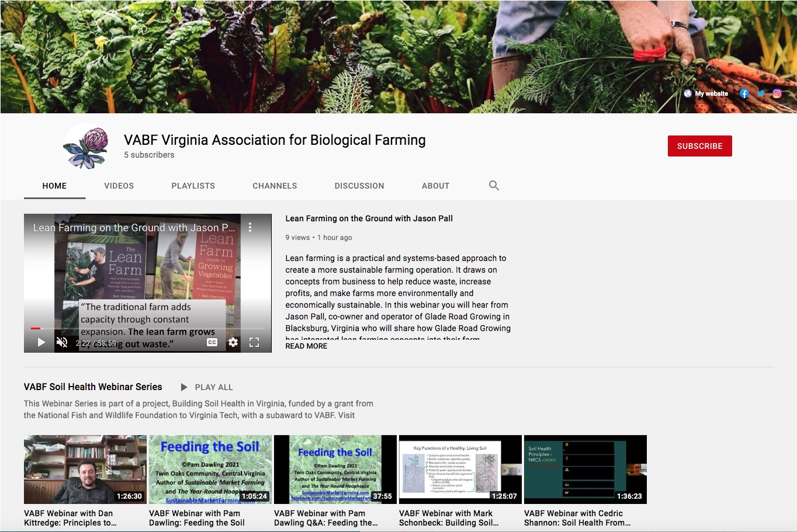
Task: Subscribe to the VABF channel
Action: click(x=699, y=145)
